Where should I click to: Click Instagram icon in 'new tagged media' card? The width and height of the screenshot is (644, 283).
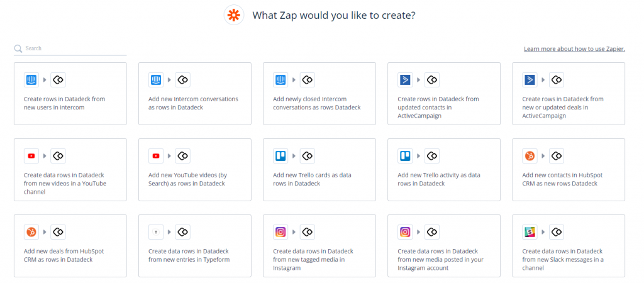click(281, 231)
